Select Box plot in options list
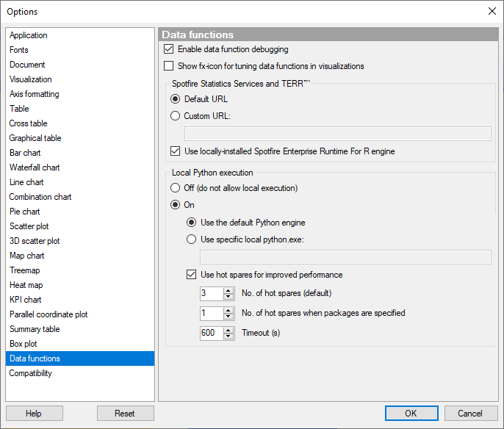Viewport: 504px width, 429px height. (80, 344)
